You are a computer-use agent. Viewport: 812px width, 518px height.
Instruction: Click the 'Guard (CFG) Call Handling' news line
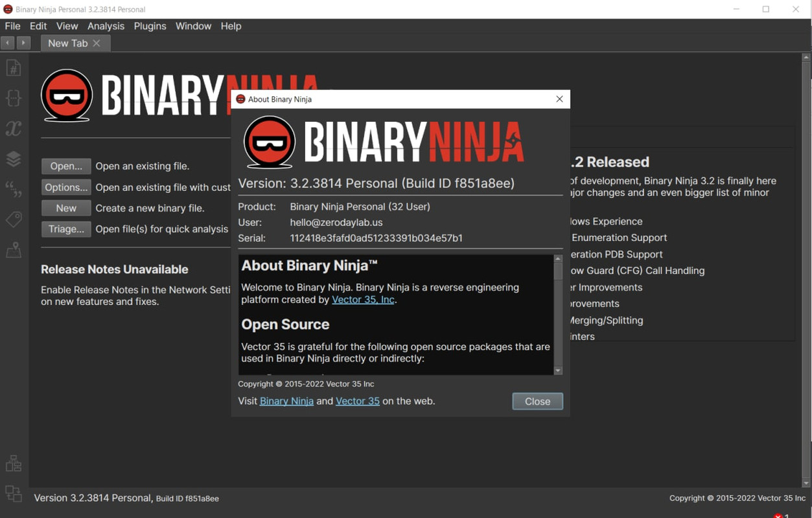click(637, 271)
